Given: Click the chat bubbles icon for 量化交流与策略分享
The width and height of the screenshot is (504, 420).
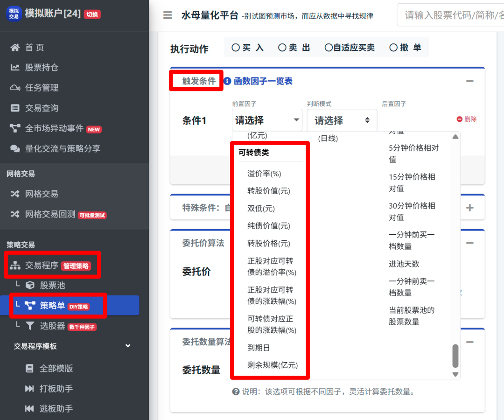Looking at the screenshot, I should pyautogui.click(x=15, y=148).
